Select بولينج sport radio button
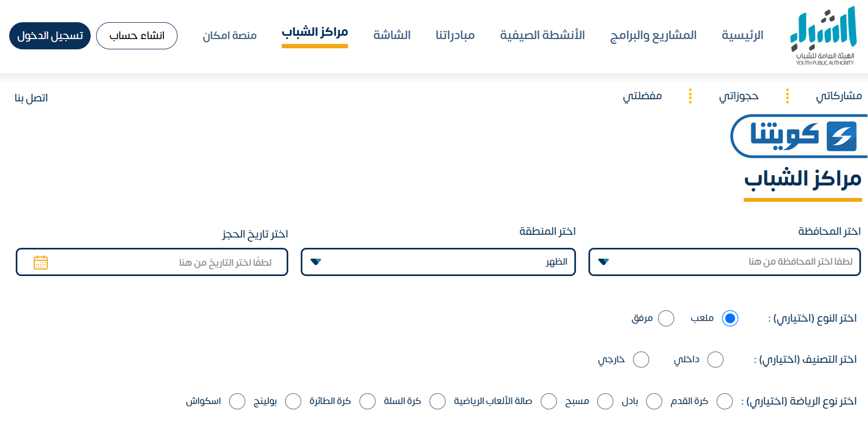 [293, 401]
